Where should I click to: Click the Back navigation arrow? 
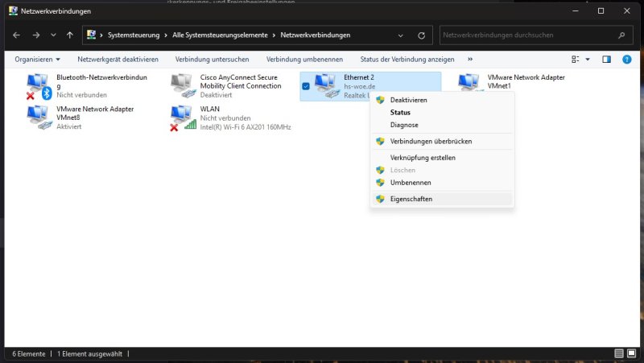point(16,35)
